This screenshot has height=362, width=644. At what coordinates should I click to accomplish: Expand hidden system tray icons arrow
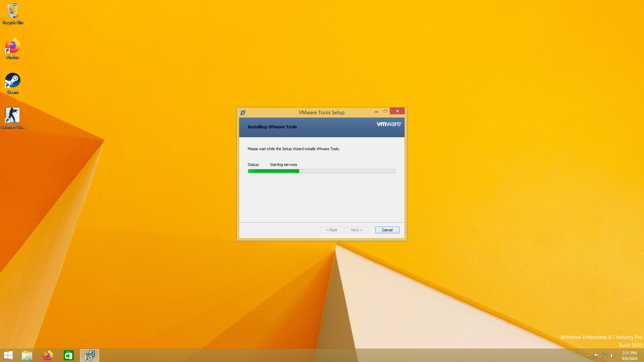(x=588, y=356)
